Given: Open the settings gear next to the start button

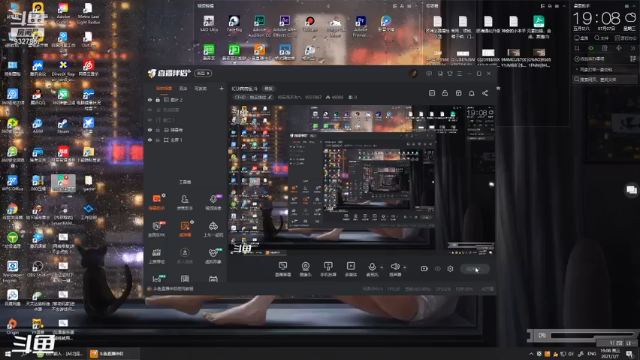Looking at the screenshot, I should pyautogui.click(x=450, y=269).
